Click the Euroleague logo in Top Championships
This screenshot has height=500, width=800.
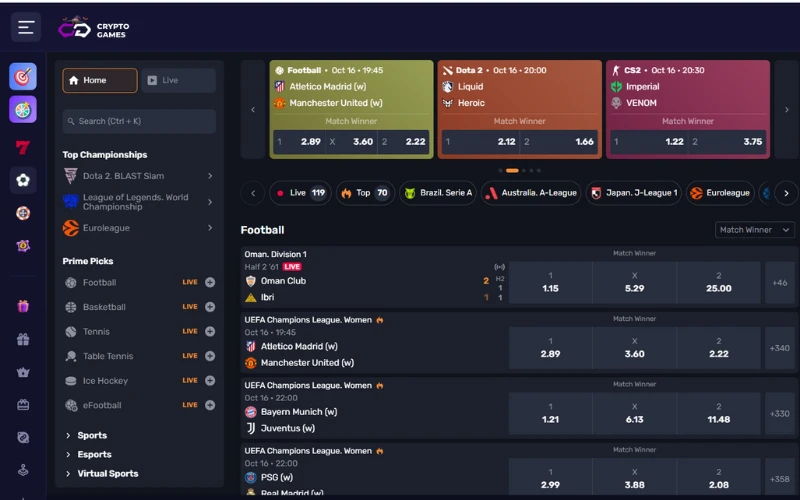pos(71,228)
